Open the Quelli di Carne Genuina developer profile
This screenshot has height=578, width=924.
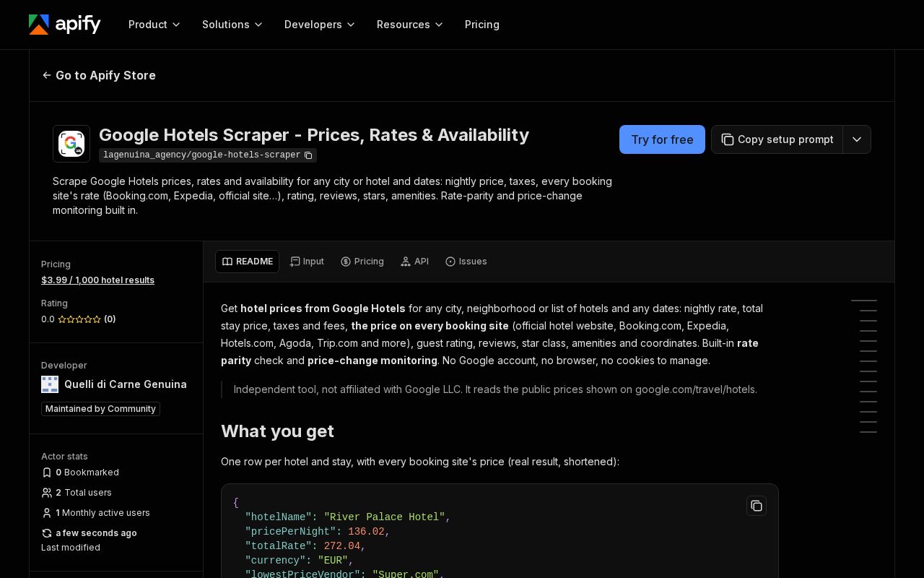pos(126,384)
